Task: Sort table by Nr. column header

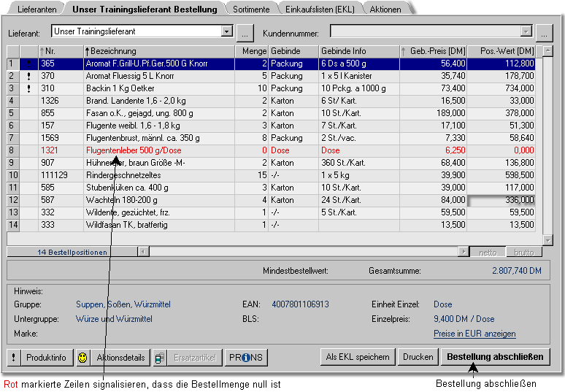Action: click(61, 51)
